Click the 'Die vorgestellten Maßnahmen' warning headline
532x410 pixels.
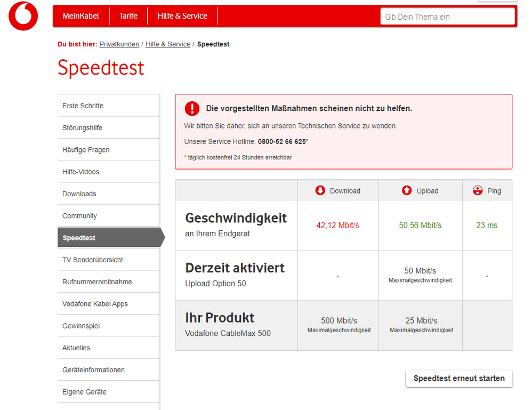coord(309,109)
